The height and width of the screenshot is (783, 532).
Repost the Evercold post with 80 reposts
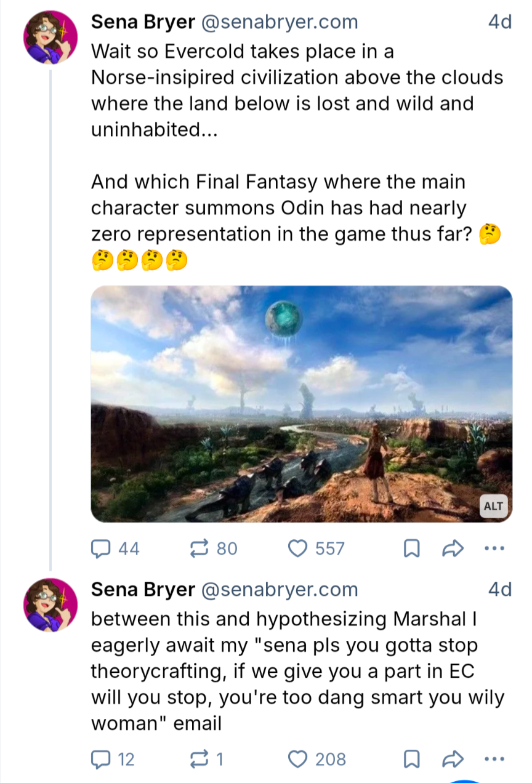[214, 548]
